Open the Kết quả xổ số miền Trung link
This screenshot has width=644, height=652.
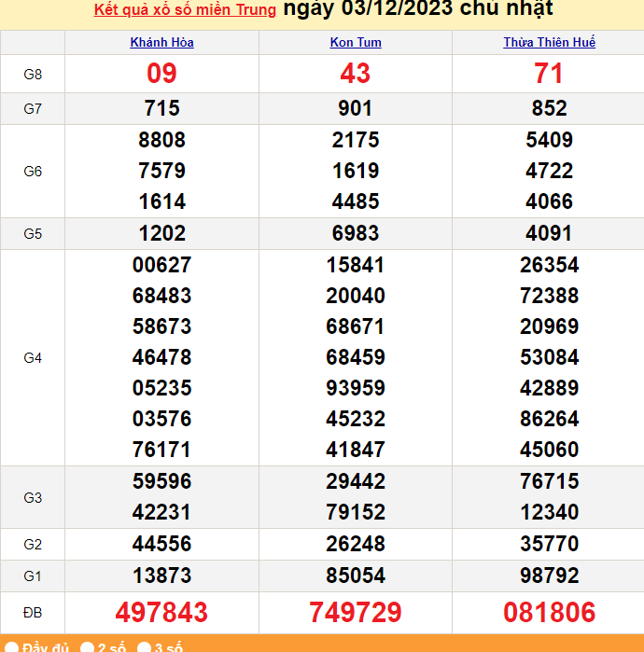(185, 10)
